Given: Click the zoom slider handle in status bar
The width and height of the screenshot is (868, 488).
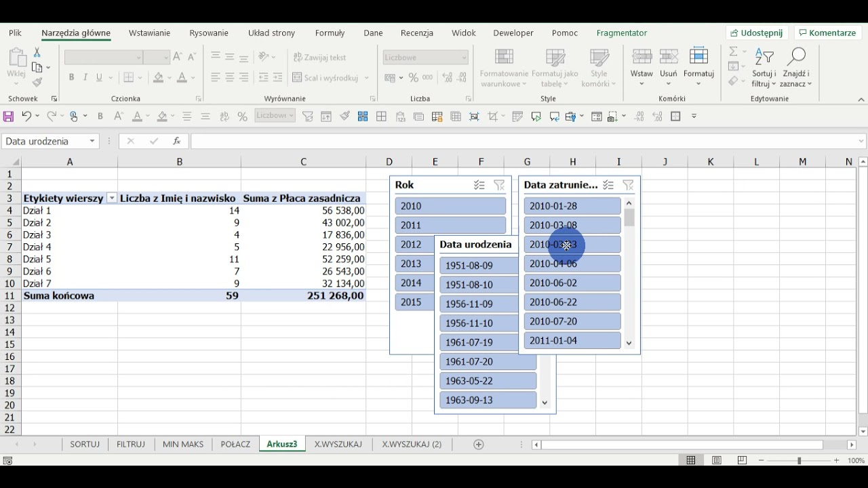Looking at the screenshot, I should (799, 461).
